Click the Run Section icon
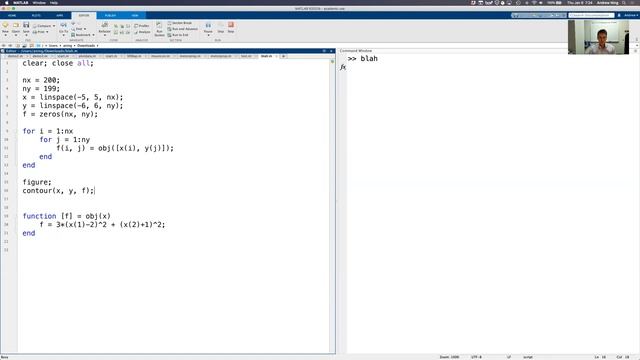The image size is (640, 360). (159, 25)
